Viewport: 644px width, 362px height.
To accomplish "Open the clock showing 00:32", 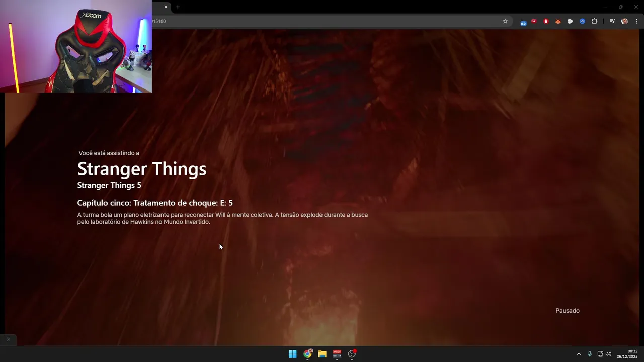I will [627, 354].
